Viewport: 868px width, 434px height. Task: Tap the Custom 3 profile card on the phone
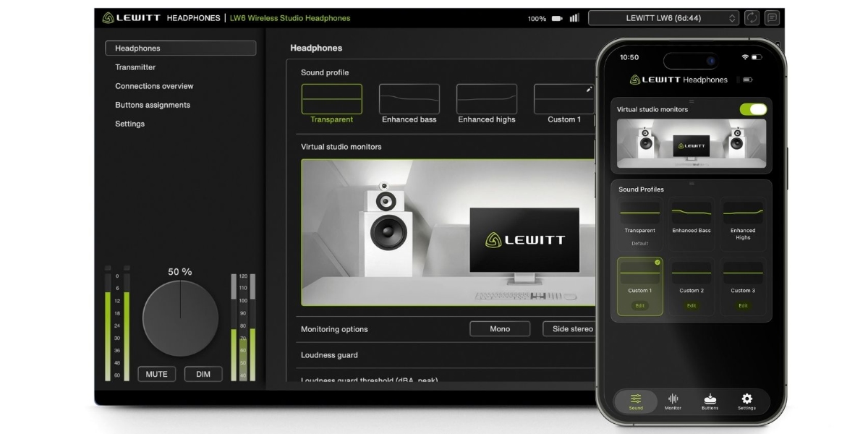tap(743, 286)
